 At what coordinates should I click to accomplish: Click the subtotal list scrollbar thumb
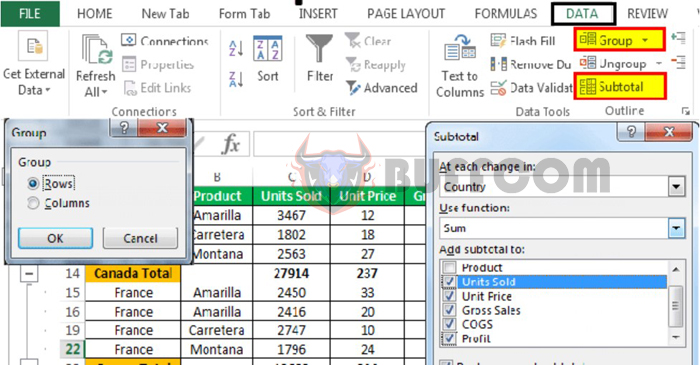tap(675, 306)
